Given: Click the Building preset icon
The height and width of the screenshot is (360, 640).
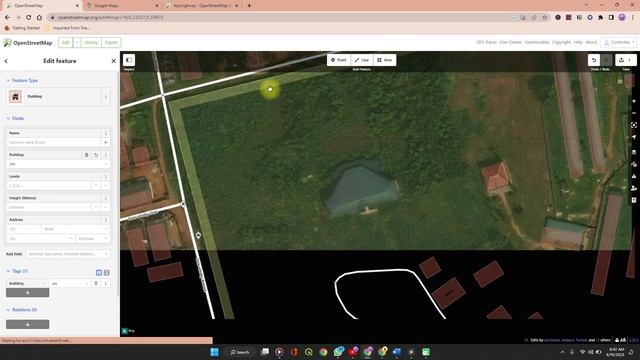Looking at the screenshot, I should (16, 97).
